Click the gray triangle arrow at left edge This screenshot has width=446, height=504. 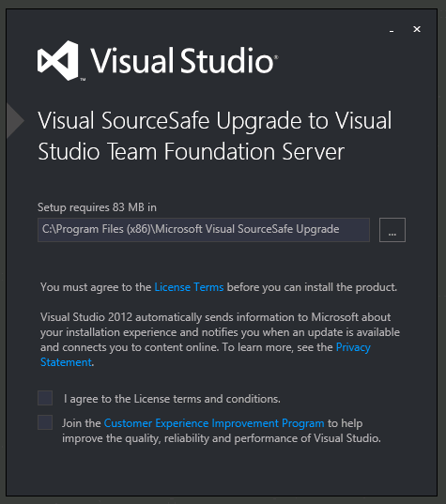[x=15, y=120]
